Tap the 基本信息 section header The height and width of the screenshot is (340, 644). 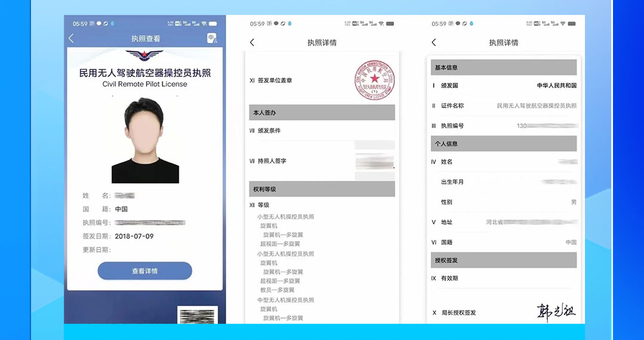click(503, 67)
